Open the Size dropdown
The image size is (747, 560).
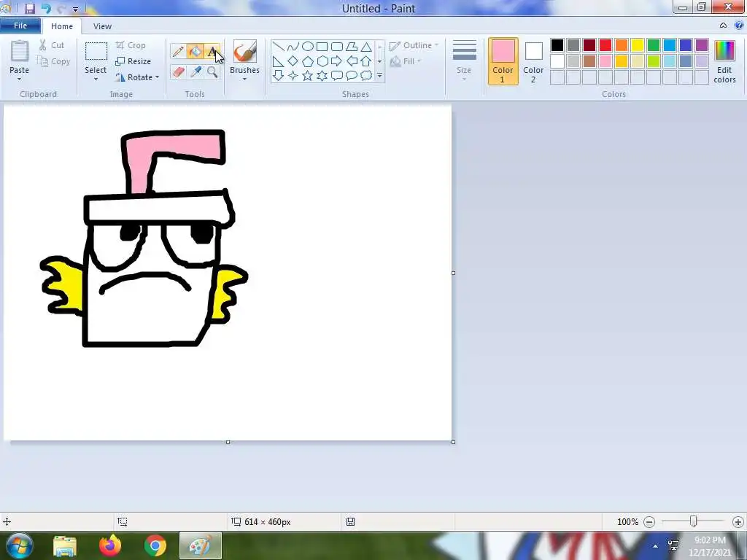tap(464, 61)
